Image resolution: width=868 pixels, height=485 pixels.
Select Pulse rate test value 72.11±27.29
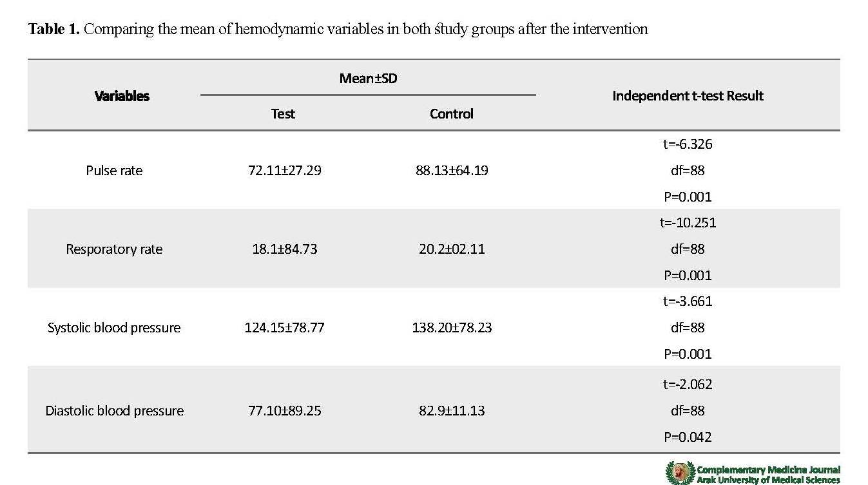coord(284,171)
